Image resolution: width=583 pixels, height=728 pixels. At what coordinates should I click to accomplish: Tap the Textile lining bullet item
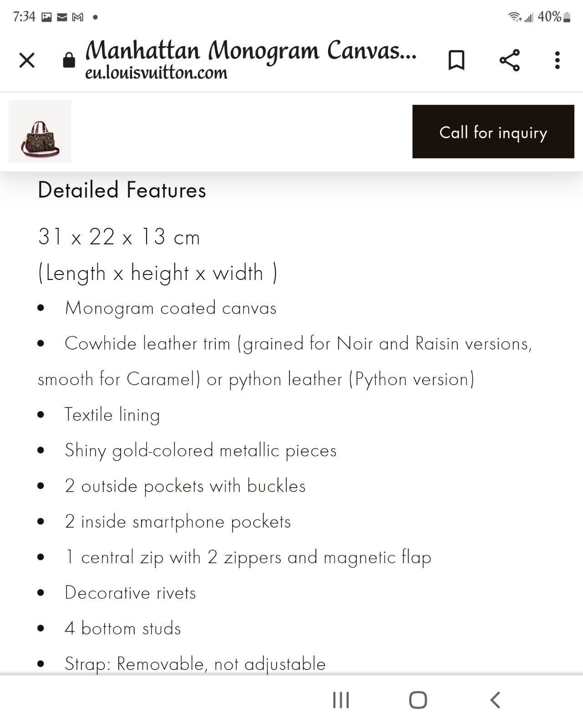112,415
